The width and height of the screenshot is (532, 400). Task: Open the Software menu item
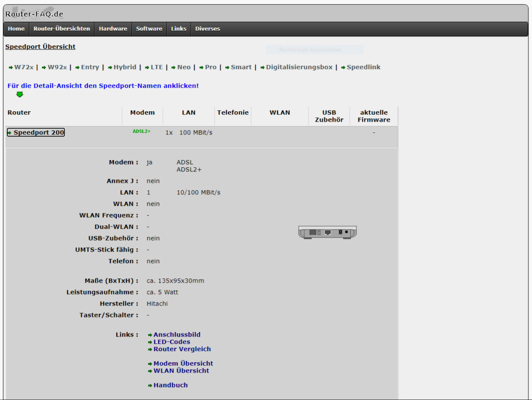click(149, 29)
